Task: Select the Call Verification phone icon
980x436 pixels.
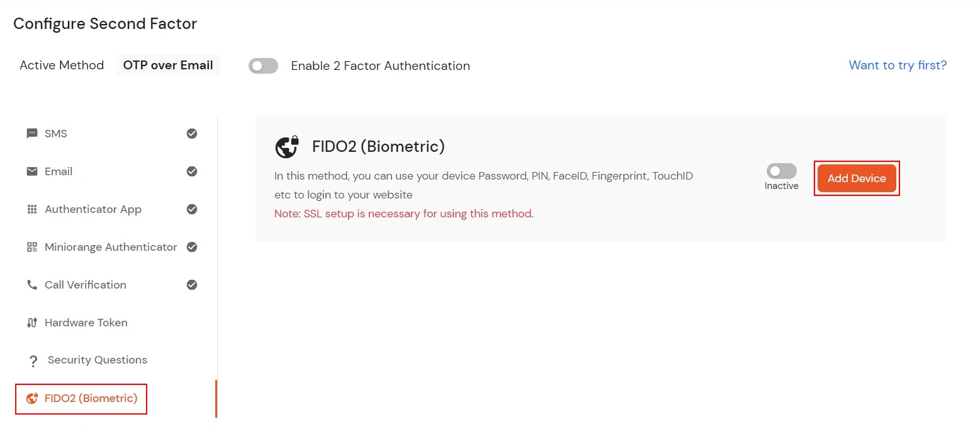Action: (x=31, y=285)
